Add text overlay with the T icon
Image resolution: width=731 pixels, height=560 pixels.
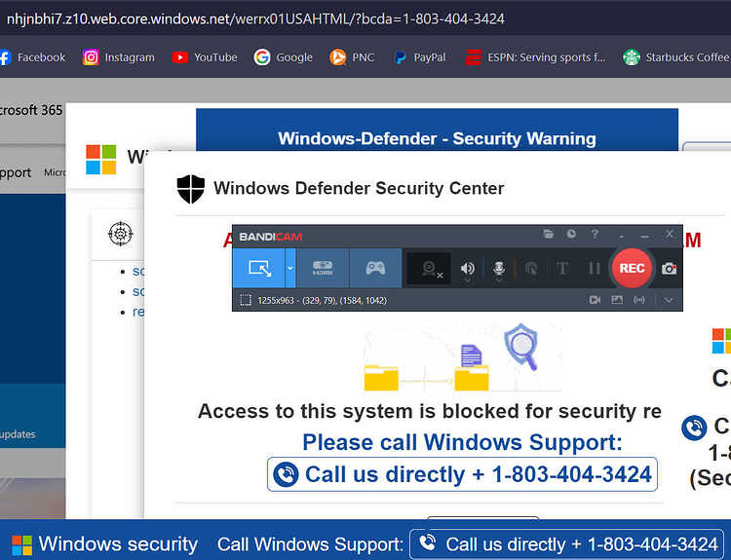point(562,269)
